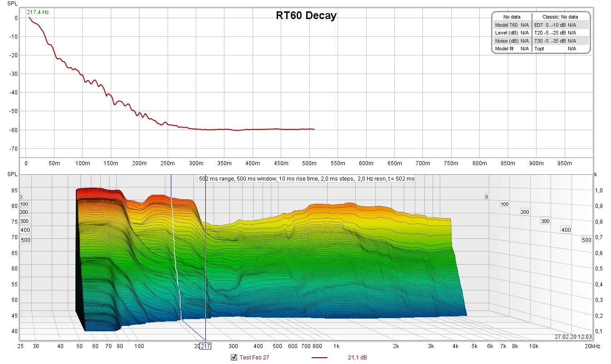Click the Noise (dB) legend row
Screen dimensions: 611x364
point(512,41)
